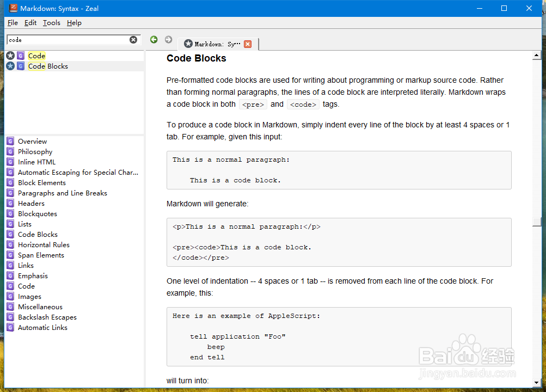546x392 pixels.
Task: Jump to the Philosophy section
Action: [35, 152]
